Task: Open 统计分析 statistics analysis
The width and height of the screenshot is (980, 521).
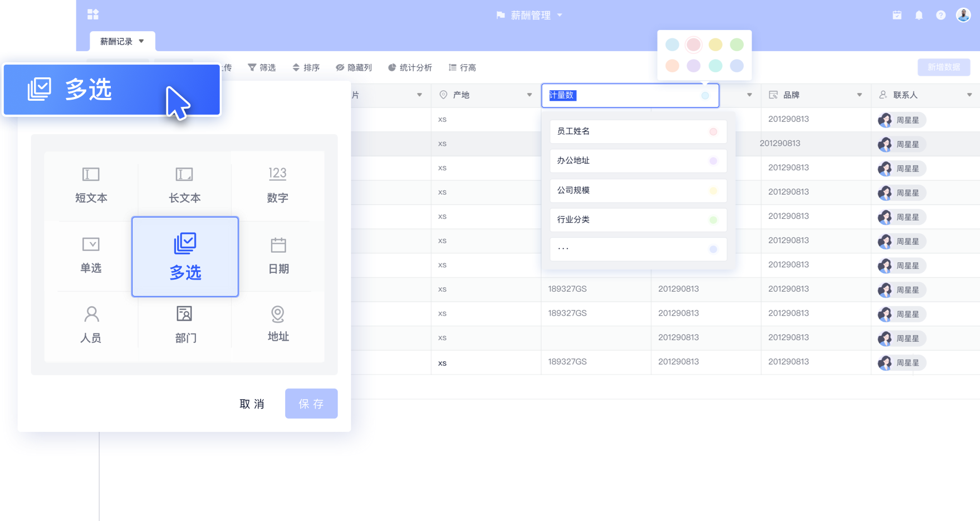Action: pyautogui.click(x=410, y=67)
